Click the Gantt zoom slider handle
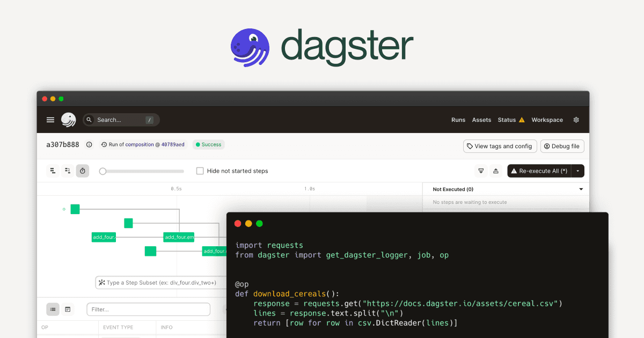Viewport: 644px width, 338px height. point(103,171)
